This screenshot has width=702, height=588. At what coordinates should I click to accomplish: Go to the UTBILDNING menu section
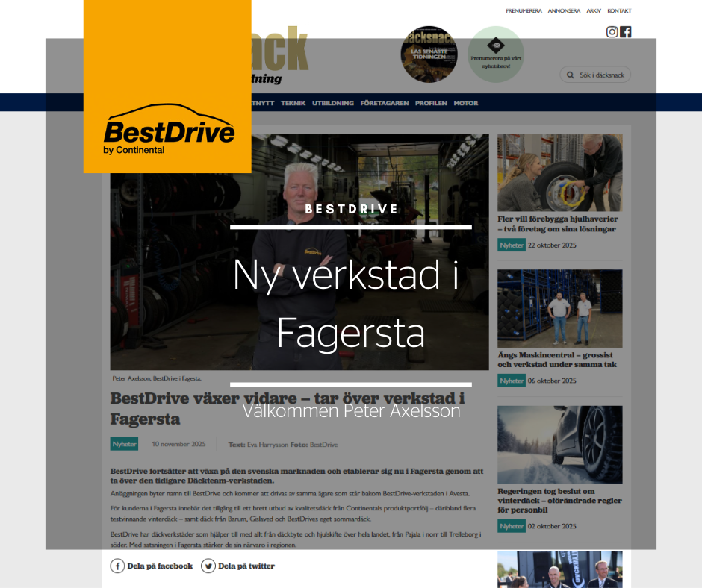pos(332,103)
